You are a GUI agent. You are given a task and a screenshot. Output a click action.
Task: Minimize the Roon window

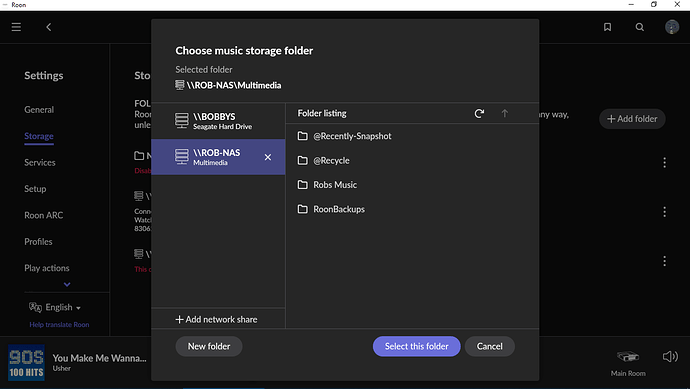click(x=631, y=4)
